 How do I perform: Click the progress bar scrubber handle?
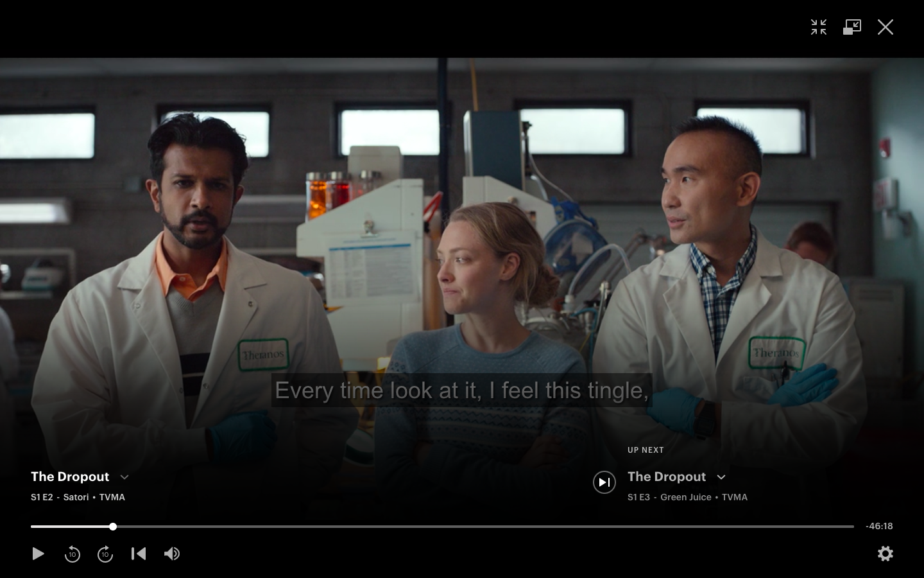(113, 527)
